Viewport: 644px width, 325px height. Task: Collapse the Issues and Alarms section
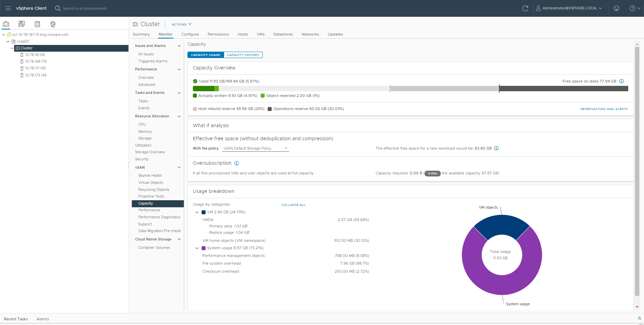click(x=179, y=46)
